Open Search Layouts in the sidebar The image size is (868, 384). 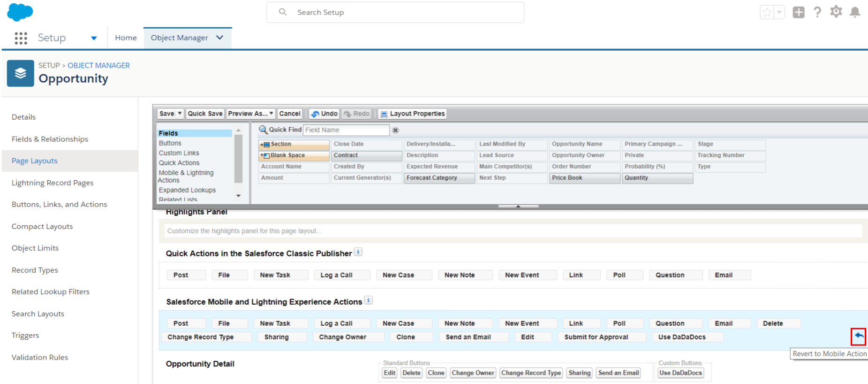click(x=38, y=314)
